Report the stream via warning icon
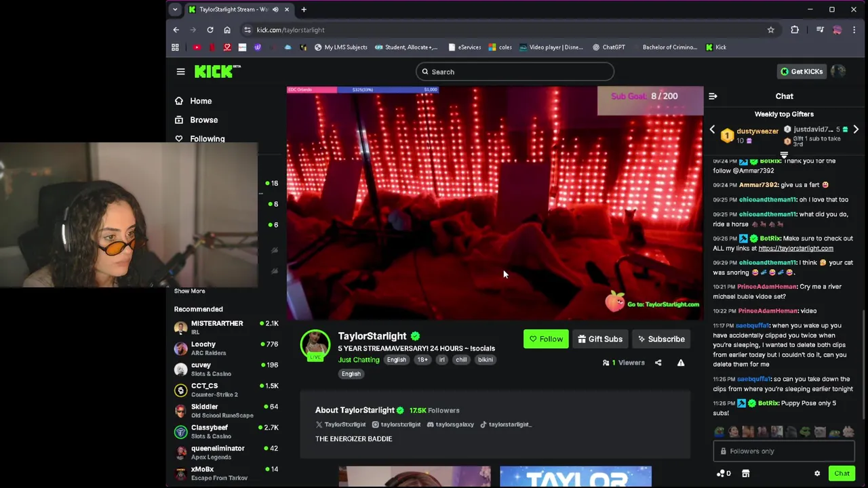The width and height of the screenshot is (868, 488). click(x=681, y=363)
